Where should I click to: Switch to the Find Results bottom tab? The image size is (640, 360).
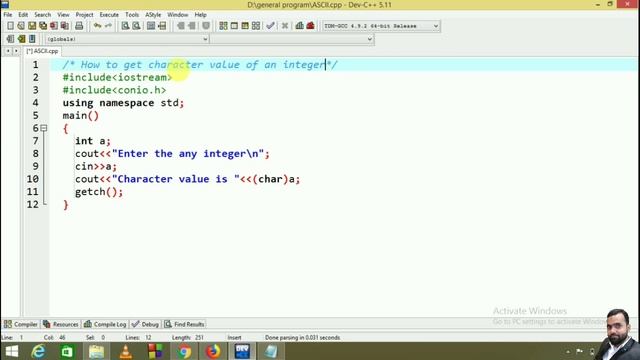(x=184, y=324)
